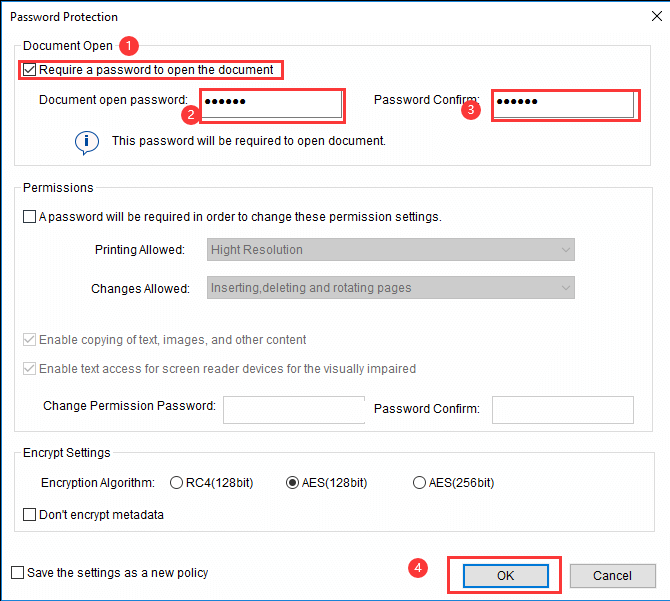Open the Printing Allowed dropdown
The image size is (670, 601).
(391, 249)
